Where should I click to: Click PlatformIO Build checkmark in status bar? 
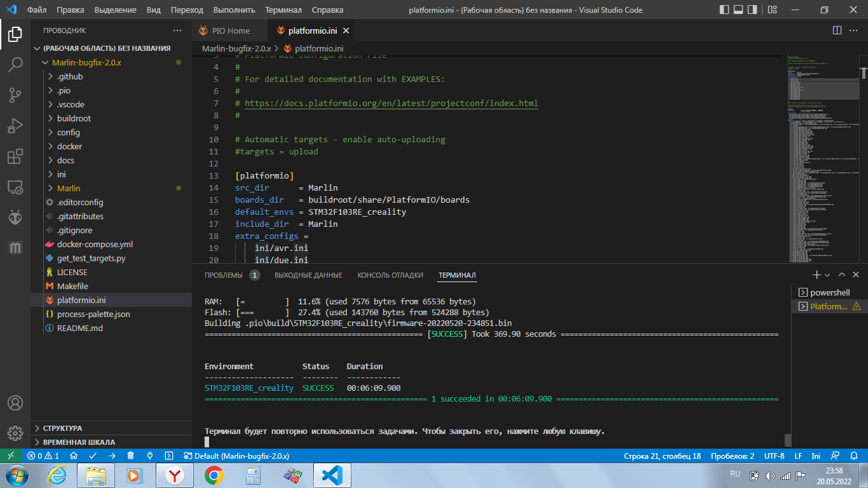(93, 456)
